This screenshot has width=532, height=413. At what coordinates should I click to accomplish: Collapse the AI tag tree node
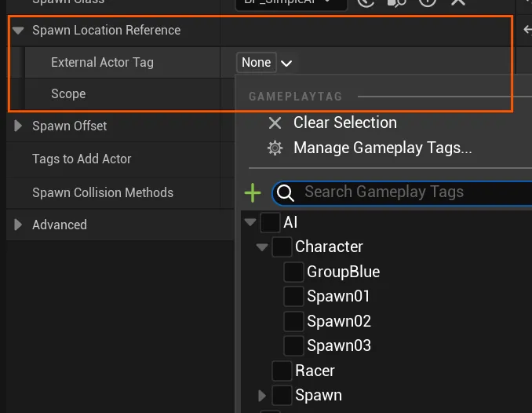[250, 222]
